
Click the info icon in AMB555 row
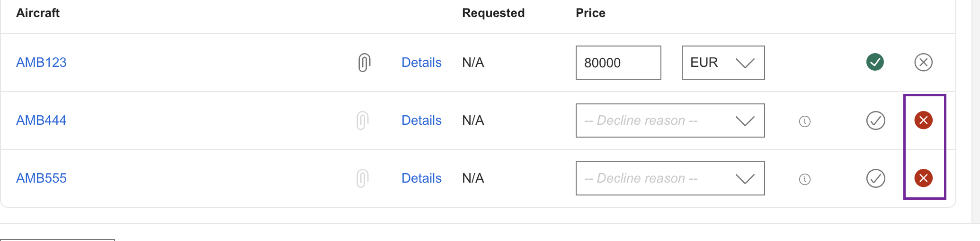coord(804,179)
